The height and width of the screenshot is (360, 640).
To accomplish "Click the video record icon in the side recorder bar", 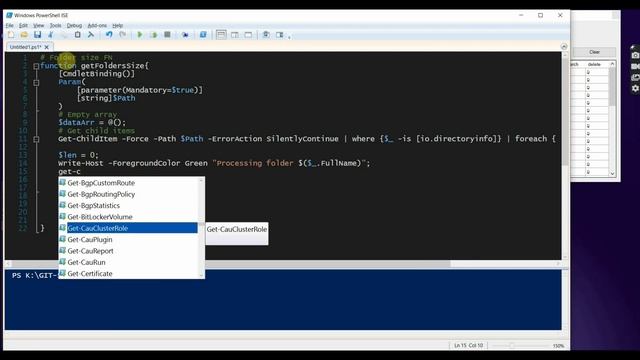I will pos(635,66).
